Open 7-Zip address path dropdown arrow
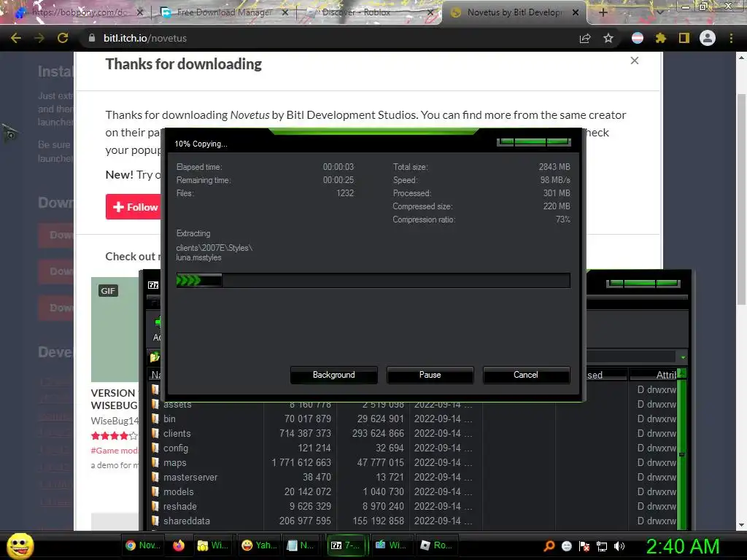Screen dimensions: 747x560 click(683, 357)
